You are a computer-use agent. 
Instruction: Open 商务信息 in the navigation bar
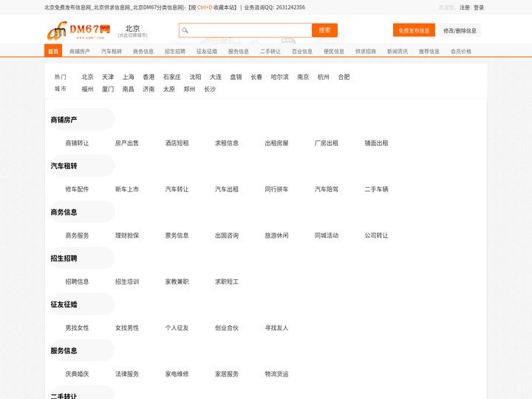[143, 51]
